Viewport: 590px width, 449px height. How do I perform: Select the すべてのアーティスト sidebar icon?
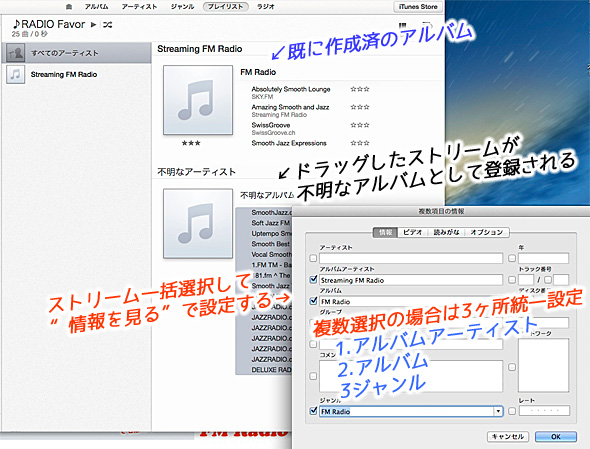tap(16, 53)
